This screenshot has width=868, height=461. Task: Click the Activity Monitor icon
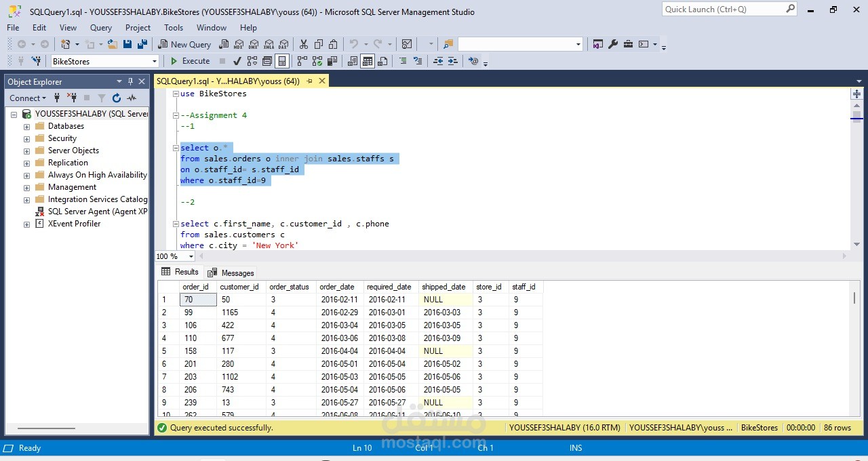pos(407,44)
